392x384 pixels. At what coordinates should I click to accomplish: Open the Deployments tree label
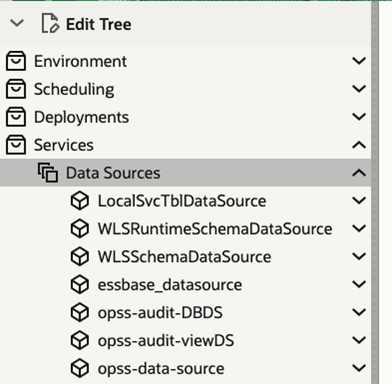pos(81,118)
